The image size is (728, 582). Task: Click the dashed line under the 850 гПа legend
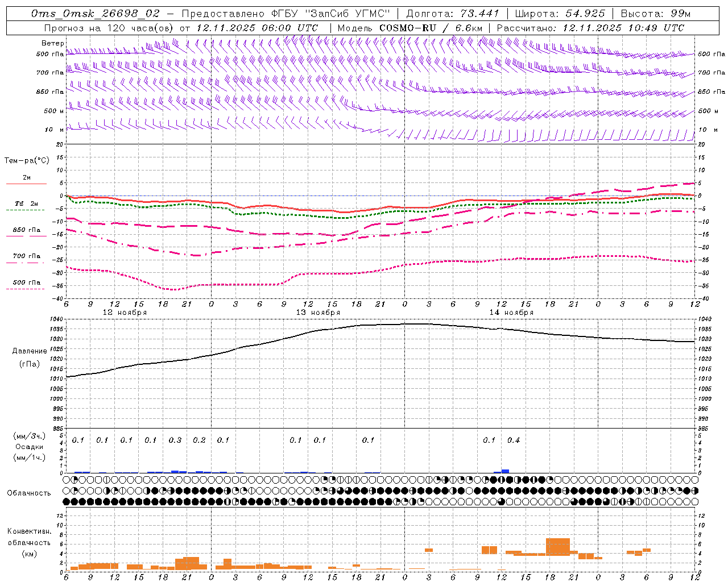[25, 236]
